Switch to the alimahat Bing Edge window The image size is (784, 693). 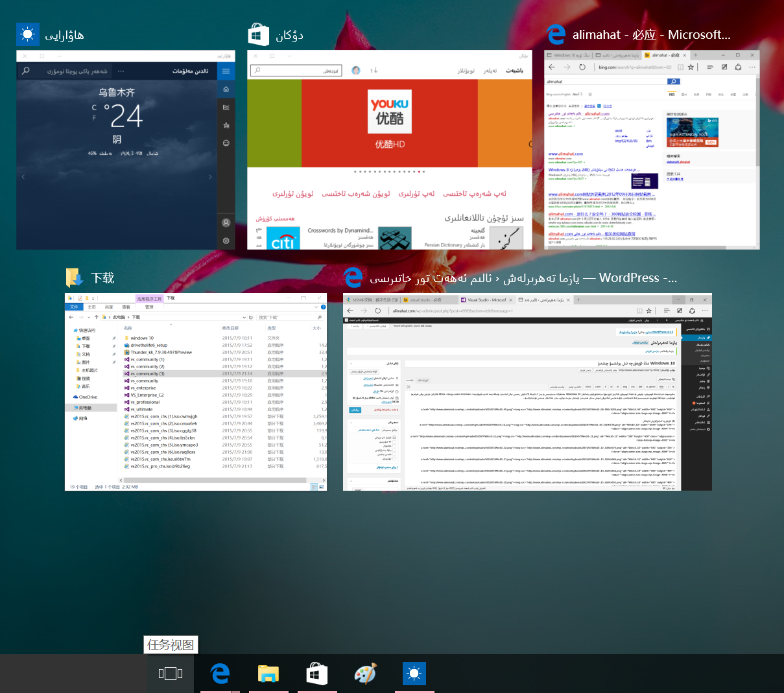pyautogui.click(x=652, y=150)
